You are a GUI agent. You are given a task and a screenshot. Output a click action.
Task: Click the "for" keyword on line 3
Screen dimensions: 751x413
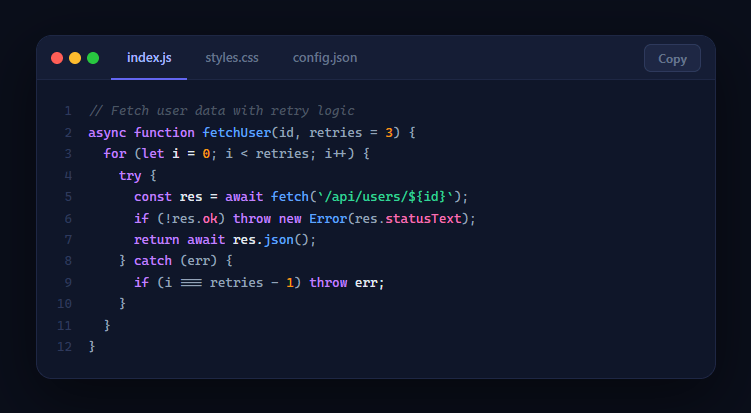tap(115, 154)
